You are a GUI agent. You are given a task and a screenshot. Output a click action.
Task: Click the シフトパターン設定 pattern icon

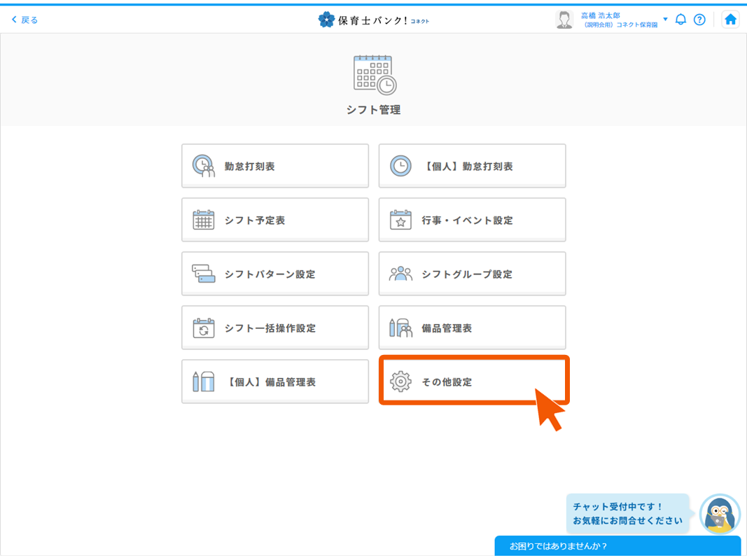pos(203,274)
